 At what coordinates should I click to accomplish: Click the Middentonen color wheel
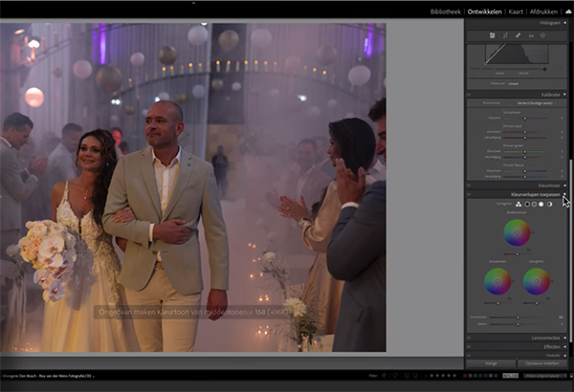pyautogui.click(x=517, y=232)
